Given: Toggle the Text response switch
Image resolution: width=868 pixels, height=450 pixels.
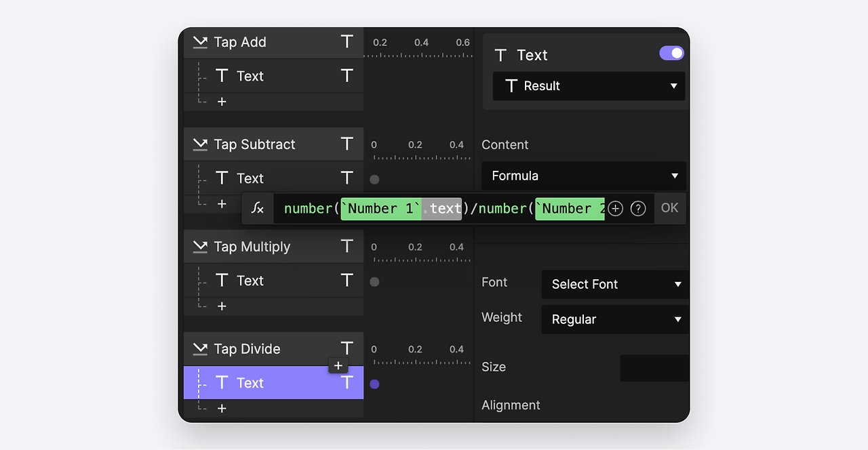Looking at the screenshot, I should [671, 54].
